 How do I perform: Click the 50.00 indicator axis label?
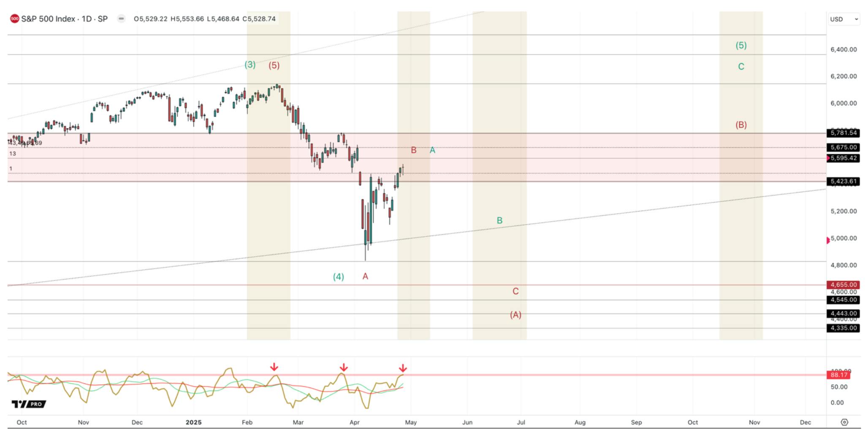pos(839,387)
